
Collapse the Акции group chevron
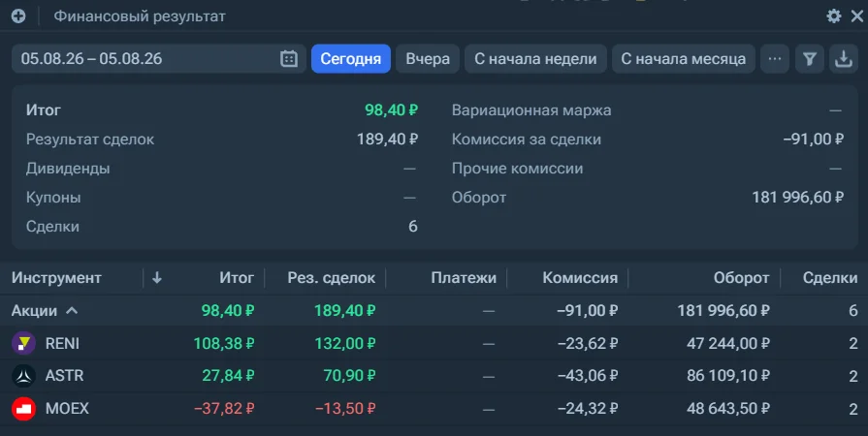pyautogui.click(x=72, y=311)
